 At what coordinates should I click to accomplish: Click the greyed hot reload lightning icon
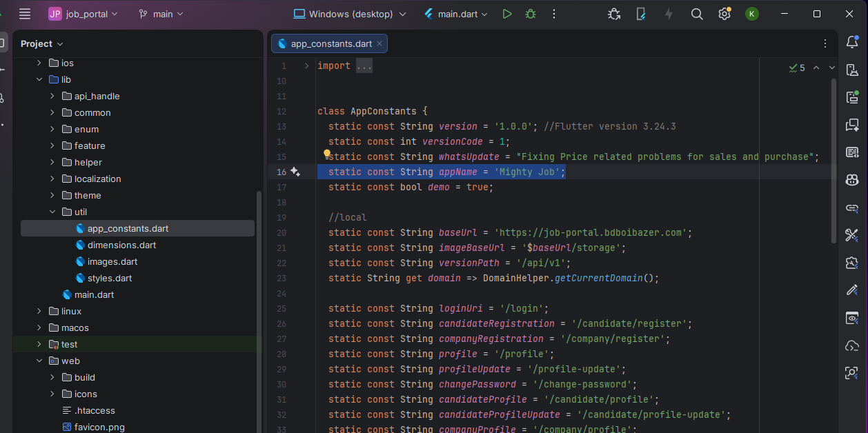(x=669, y=14)
